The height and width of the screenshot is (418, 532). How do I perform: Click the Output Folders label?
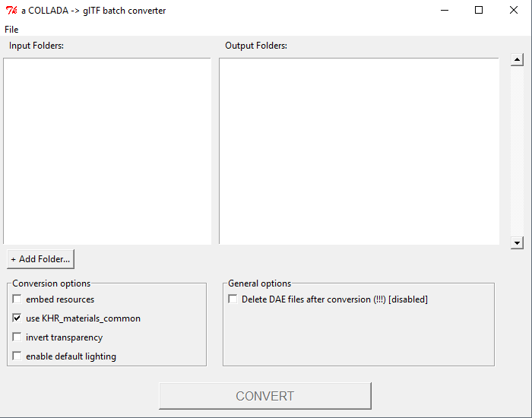(256, 46)
